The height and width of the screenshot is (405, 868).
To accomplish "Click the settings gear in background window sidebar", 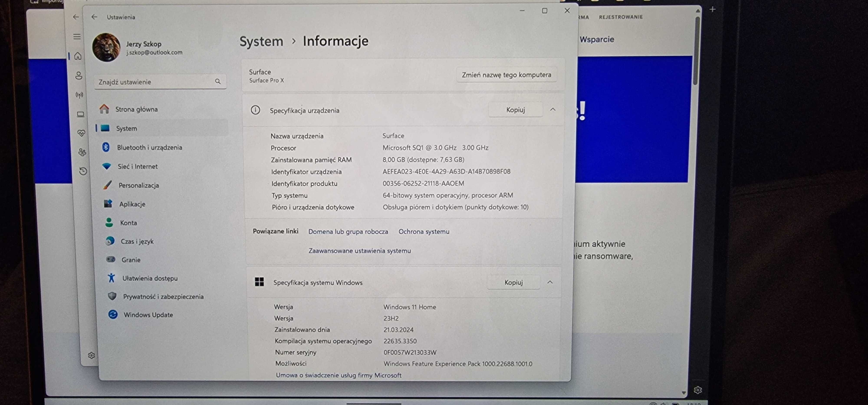I will click(91, 355).
